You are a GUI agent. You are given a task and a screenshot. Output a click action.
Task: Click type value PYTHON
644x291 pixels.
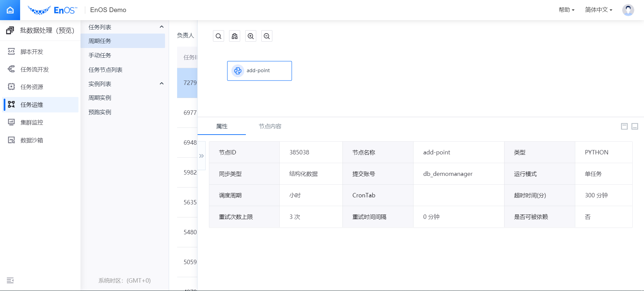point(596,152)
